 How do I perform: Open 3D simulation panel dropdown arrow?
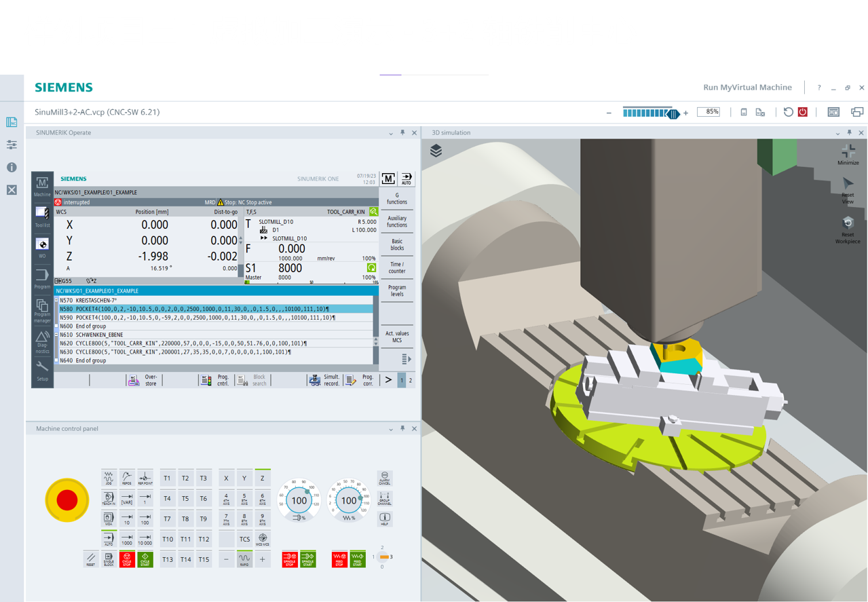tap(837, 133)
